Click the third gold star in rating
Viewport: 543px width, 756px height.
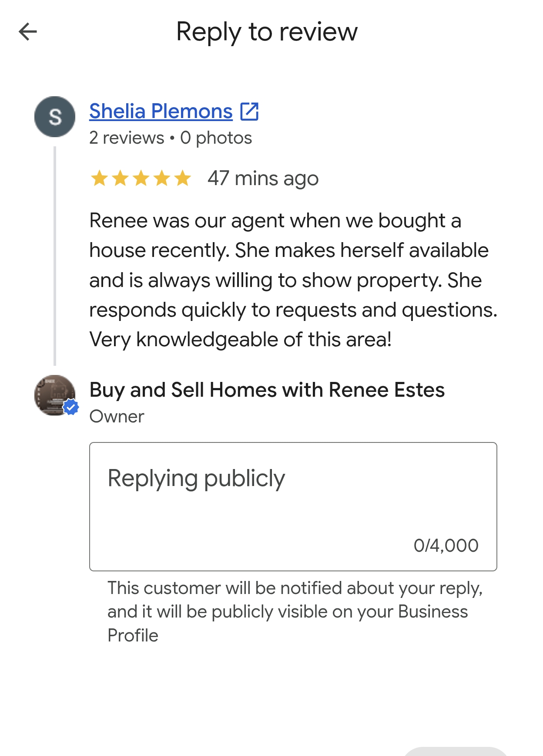pyautogui.click(x=141, y=179)
